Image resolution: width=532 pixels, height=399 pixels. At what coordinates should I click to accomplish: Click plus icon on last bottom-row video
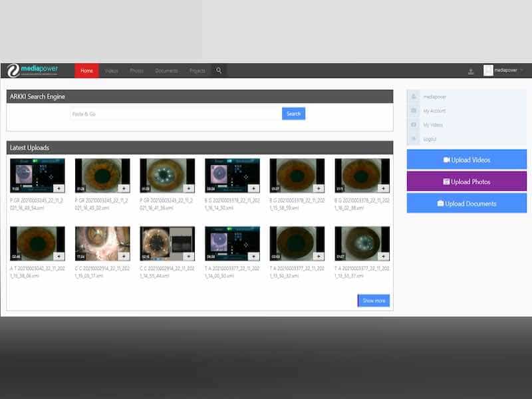click(383, 256)
